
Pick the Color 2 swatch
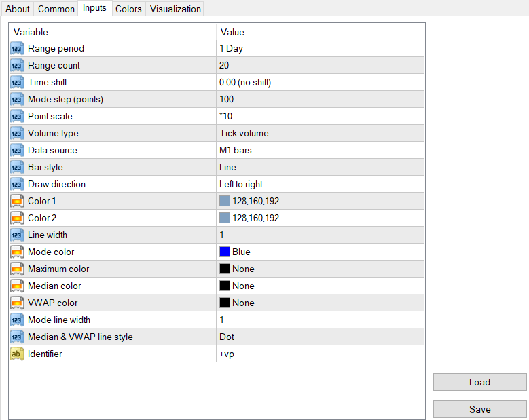click(x=225, y=218)
